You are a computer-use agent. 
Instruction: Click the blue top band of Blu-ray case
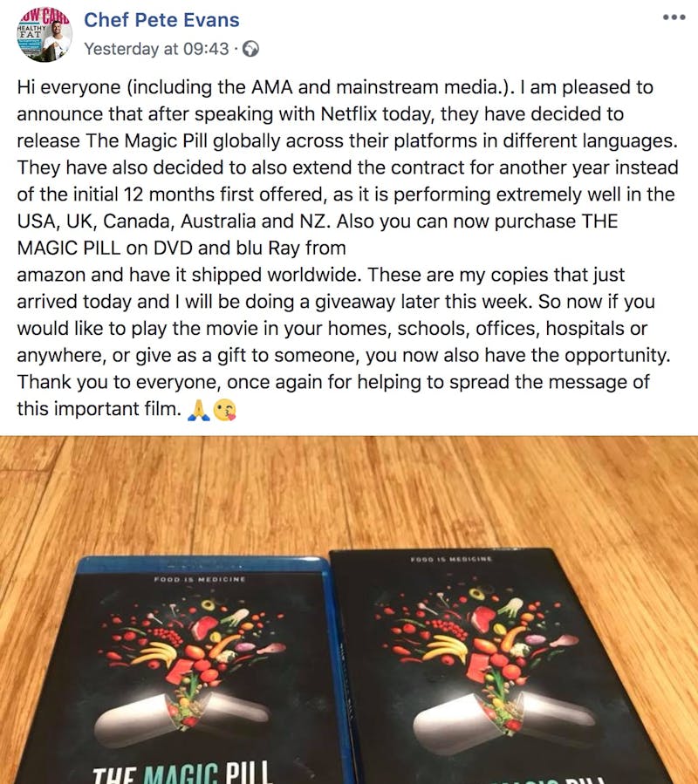202,566
